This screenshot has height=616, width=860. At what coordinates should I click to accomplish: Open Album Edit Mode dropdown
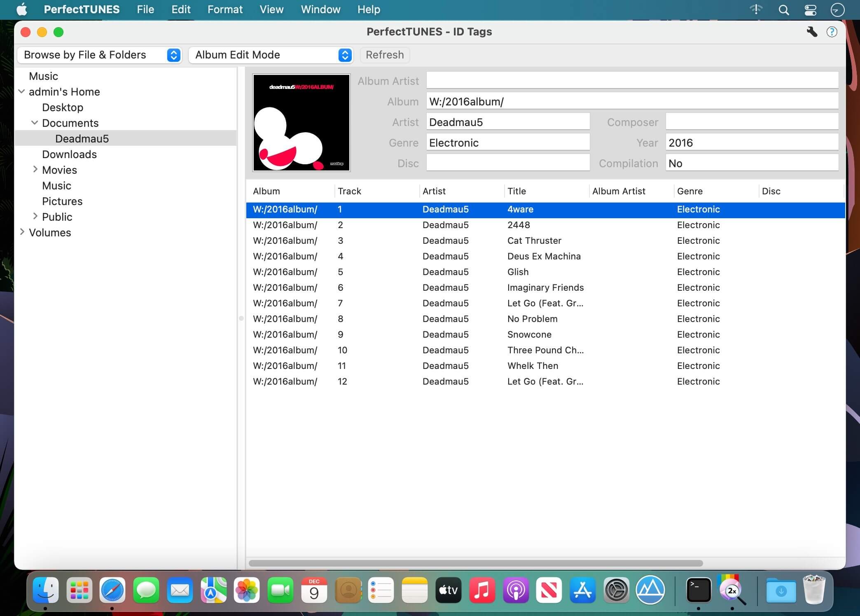click(x=271, y=55)
